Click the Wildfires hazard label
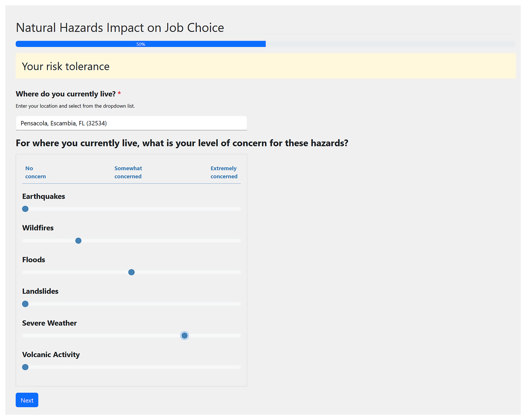The height and width of the screenshot is (420, 526). (38, 228)
